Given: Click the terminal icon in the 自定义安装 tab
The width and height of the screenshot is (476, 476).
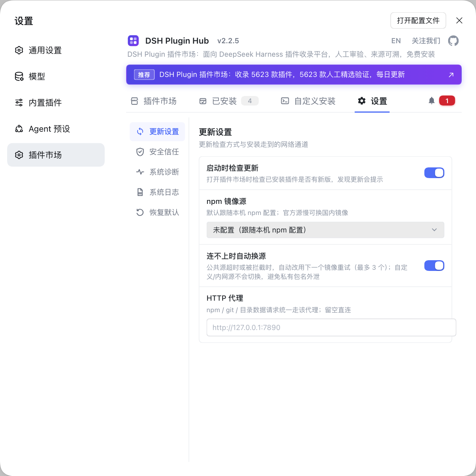Looking at the screenshot, I should pyautogui.click(x=285, y=101).
